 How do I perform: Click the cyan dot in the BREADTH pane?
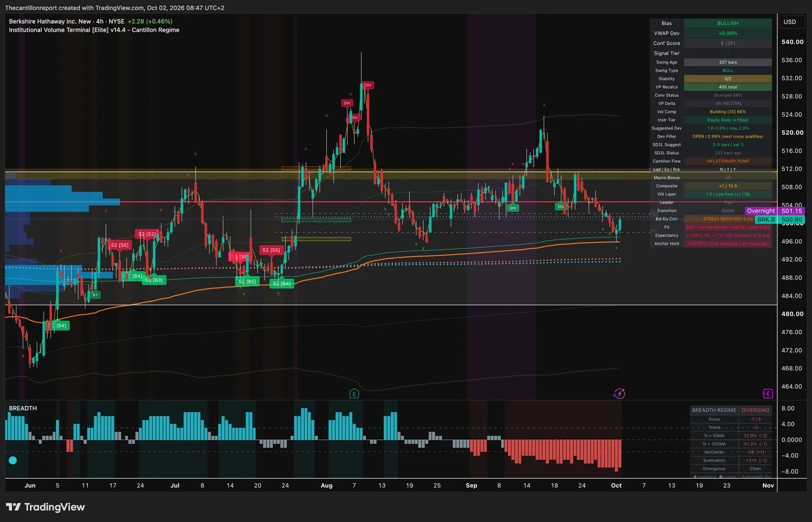(12, 460)
